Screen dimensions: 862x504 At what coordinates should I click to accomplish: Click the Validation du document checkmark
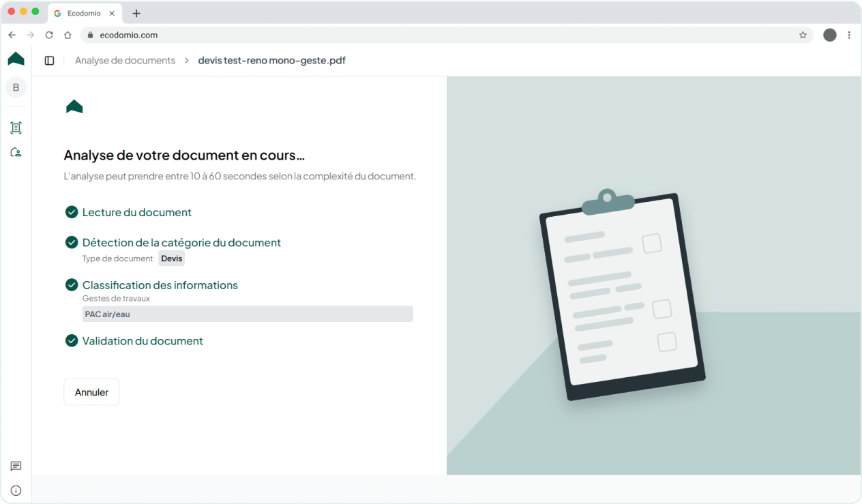point(71,340)
